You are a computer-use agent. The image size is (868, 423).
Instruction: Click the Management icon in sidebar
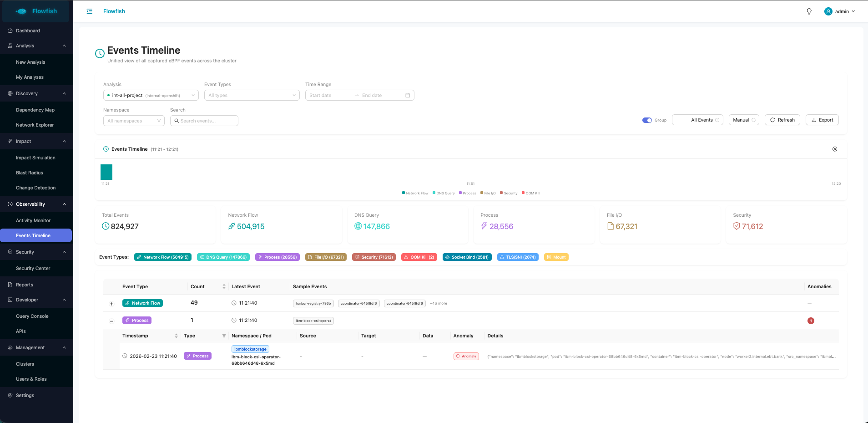[10, 347]
